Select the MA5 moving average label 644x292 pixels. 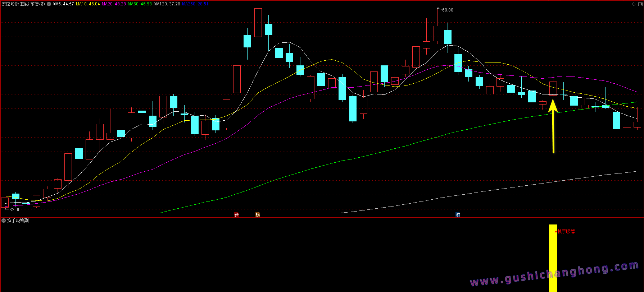tap(63, 4)
